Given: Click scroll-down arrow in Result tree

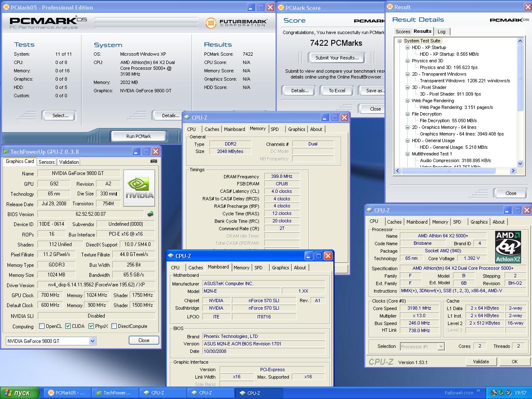Looking at the screenshot, I should point(520,164).
